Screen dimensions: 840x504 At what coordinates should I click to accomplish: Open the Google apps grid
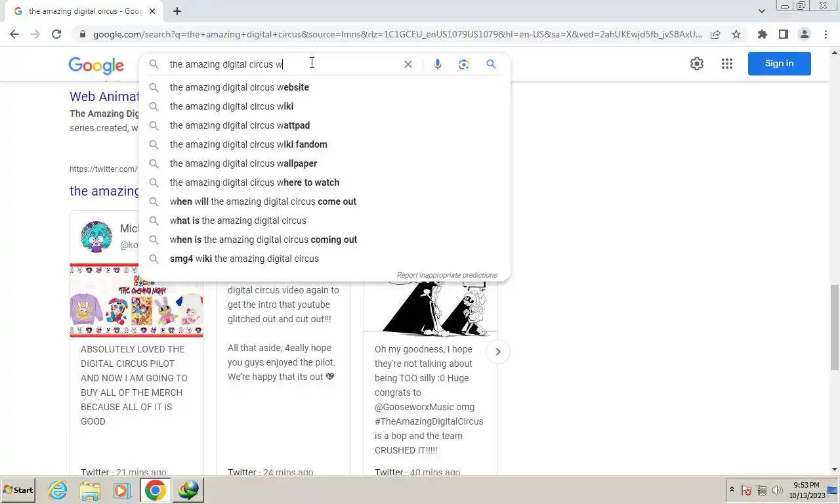[x=727, y=64]
